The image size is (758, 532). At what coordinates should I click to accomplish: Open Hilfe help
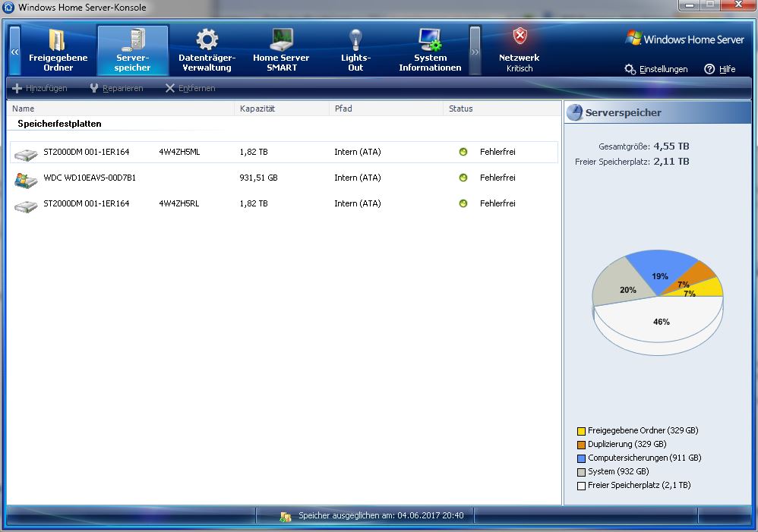tap(720, 69)
